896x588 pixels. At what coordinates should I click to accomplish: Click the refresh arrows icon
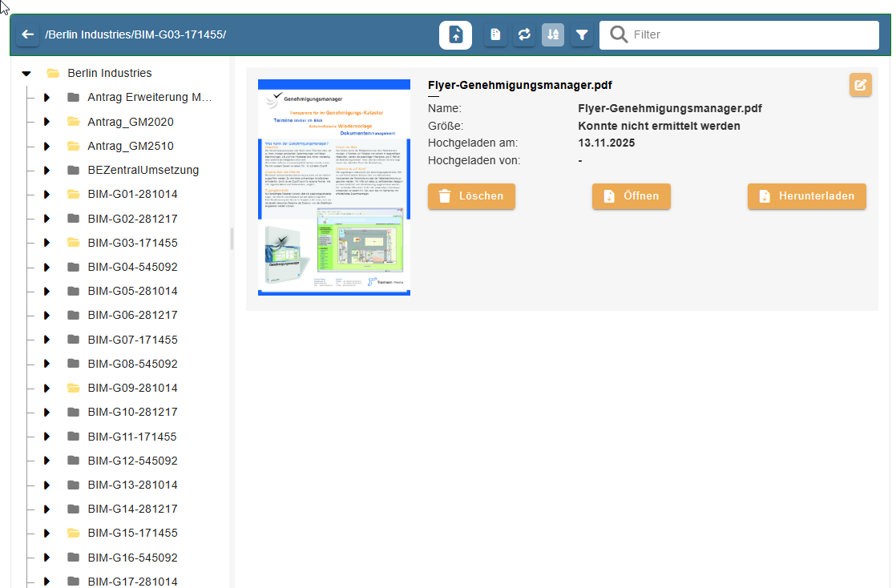524,35
